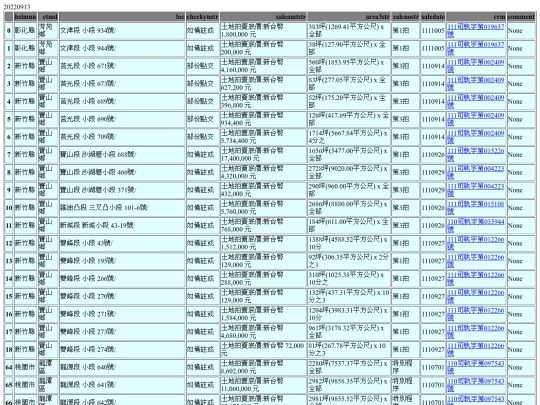This screenshot has width=540, height=405.
Task: Click the area cell with 1853.95平方公尺
Action: 349,66
